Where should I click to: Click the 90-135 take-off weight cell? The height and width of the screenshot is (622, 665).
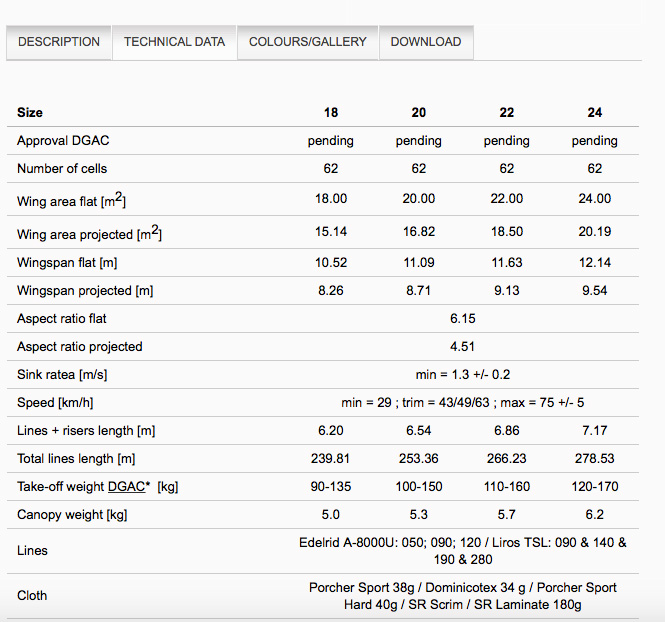pos(331,486)
